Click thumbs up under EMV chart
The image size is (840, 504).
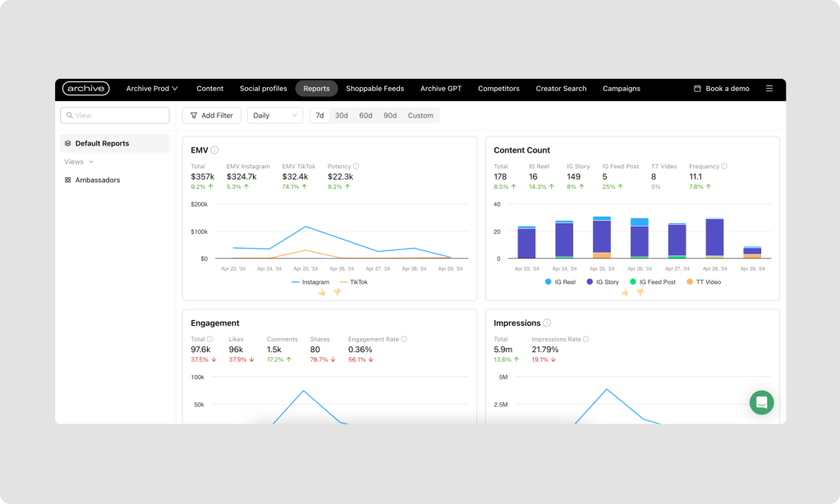[322, 292]
